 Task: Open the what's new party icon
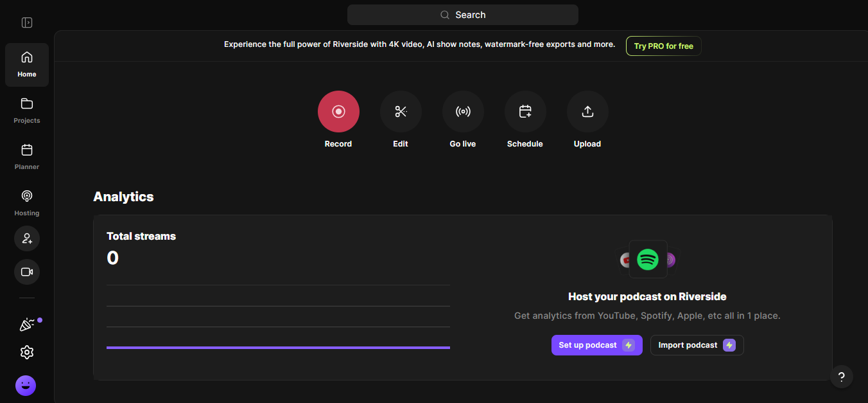tap(27, 325)
